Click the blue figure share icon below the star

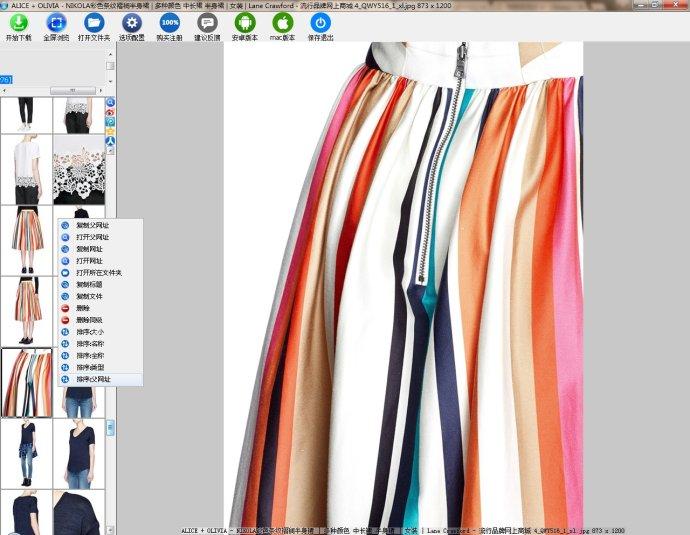point(110,141)
